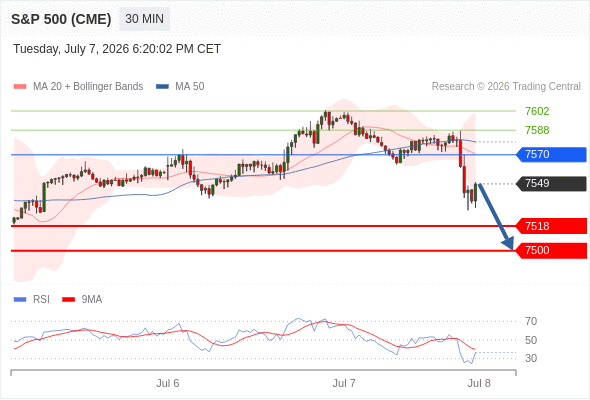The width and height of the screenshot is (590, 400).
Task: Click the S&P 500 (CME) title
Action: 61,19
